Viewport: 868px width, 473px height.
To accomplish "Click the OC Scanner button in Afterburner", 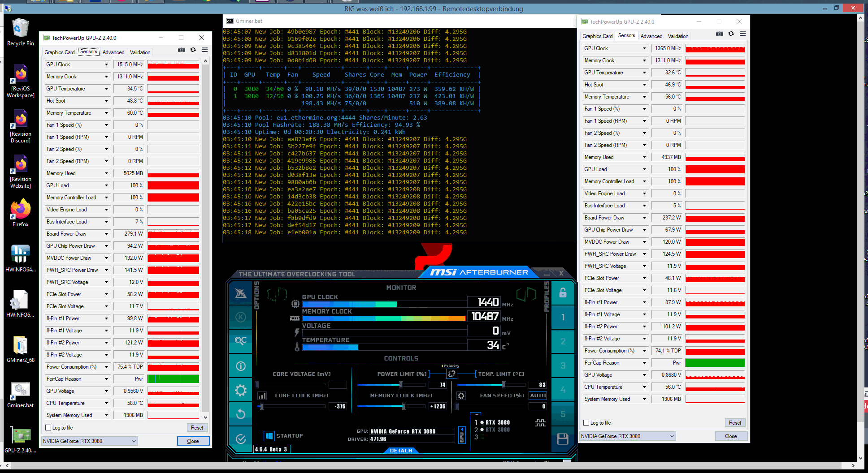I will 241,341.
